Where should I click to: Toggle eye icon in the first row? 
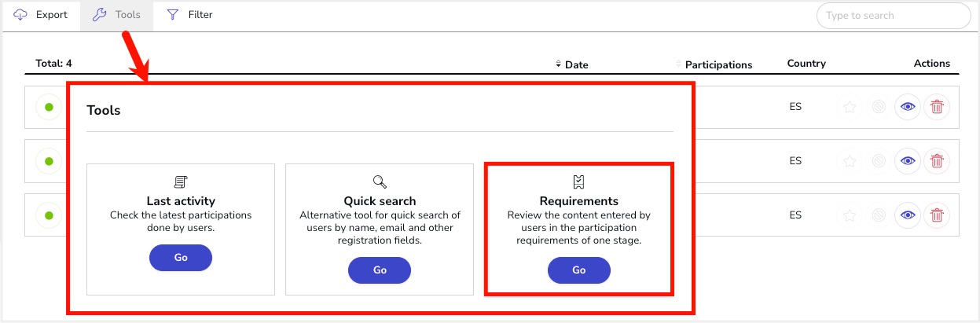[x=908, y=108]
